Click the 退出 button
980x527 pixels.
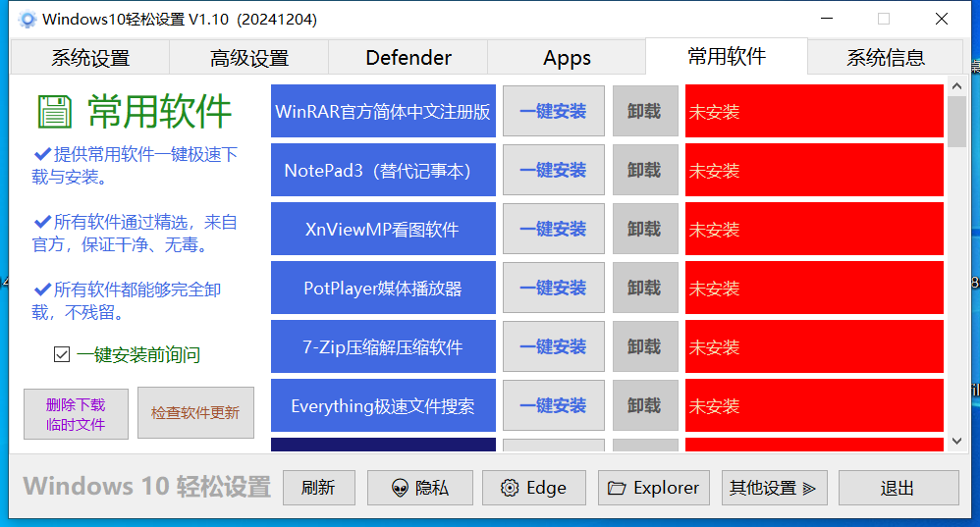[898, 488]
